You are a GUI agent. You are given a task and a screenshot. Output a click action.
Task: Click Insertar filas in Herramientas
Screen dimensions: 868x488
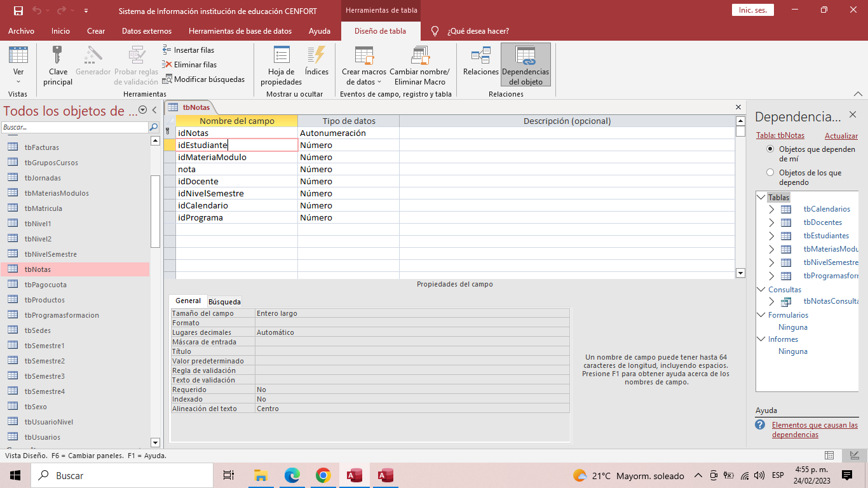coord(188,50)
